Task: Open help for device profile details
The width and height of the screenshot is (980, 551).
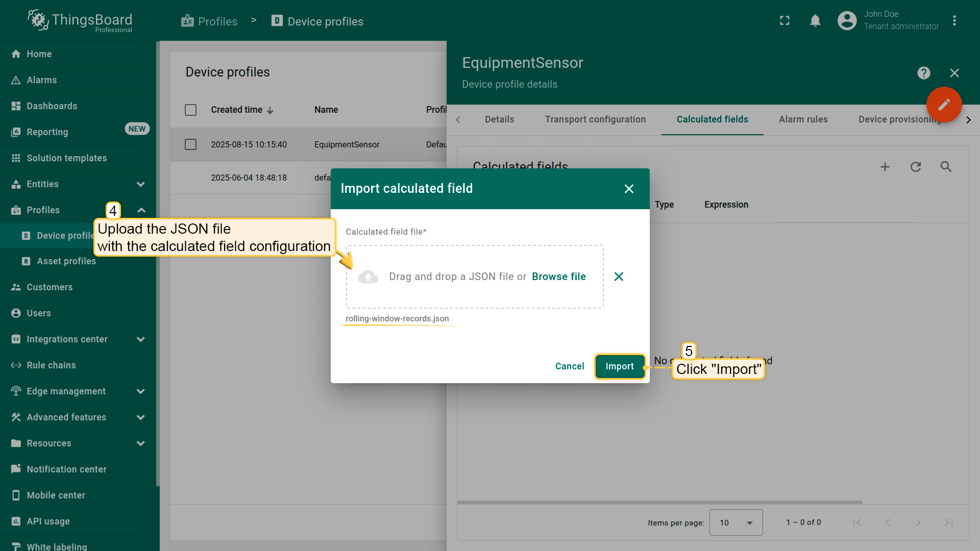Action: point(923,73)
